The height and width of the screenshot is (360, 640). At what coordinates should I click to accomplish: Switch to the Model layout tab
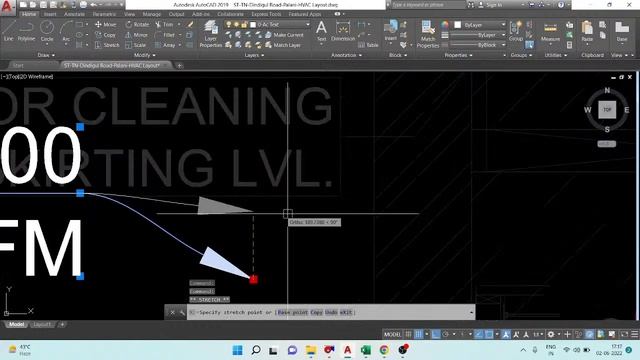tap(16, 324)
